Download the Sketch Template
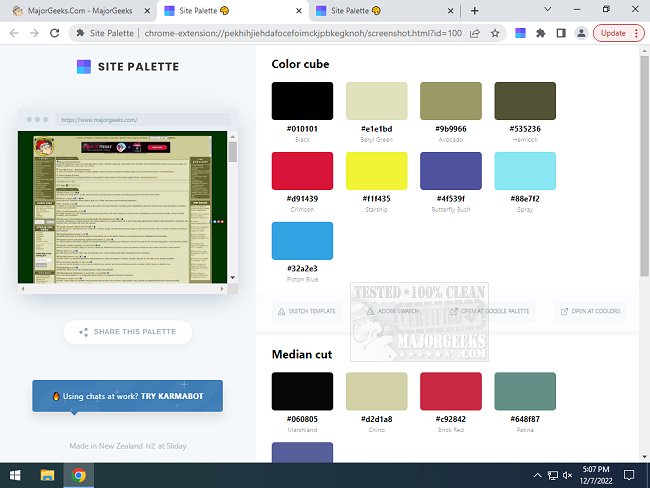Image resolution: width=650 pixels, height=488 pixels. 306,311
